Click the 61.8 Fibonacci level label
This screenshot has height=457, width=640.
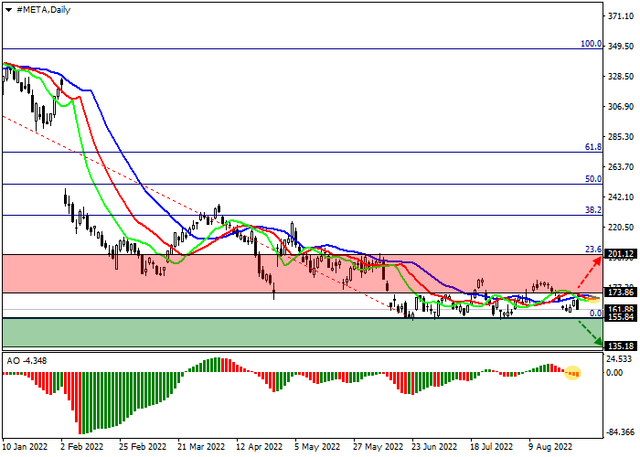593,147
